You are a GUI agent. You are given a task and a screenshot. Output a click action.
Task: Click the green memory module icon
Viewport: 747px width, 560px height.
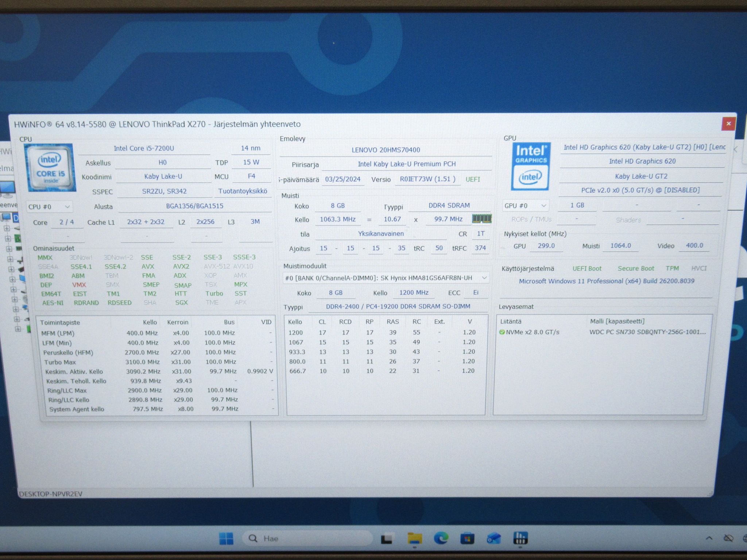(481, 219)
